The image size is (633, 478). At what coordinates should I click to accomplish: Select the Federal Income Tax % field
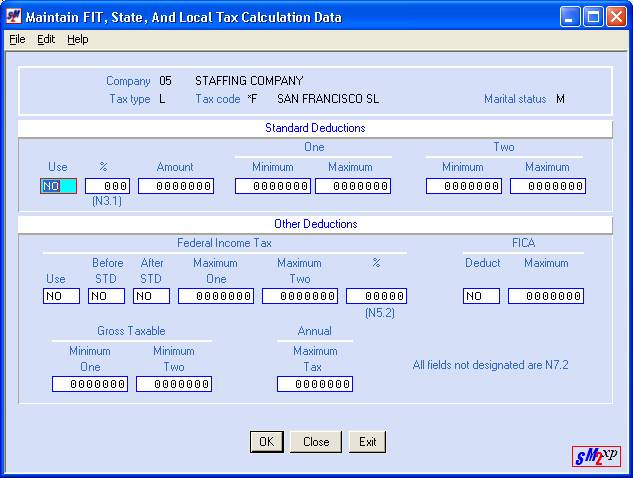pyautogui.click(x=376, y=296)
